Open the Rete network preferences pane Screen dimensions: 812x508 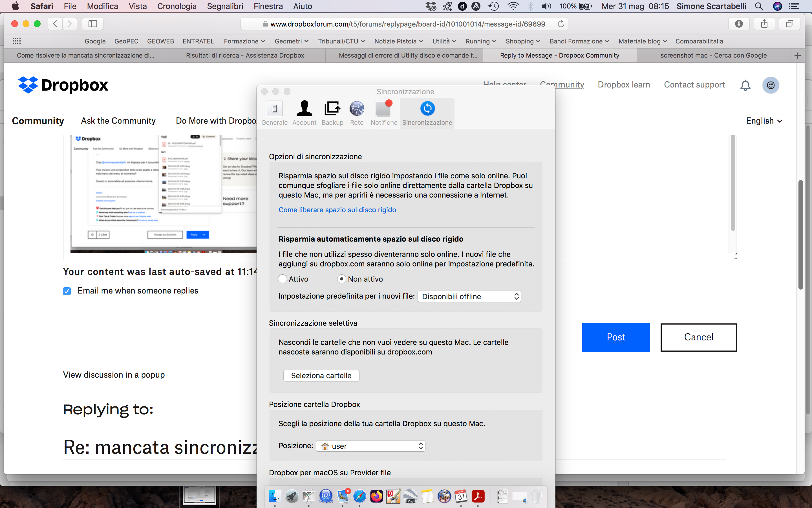tap(357, 113)
